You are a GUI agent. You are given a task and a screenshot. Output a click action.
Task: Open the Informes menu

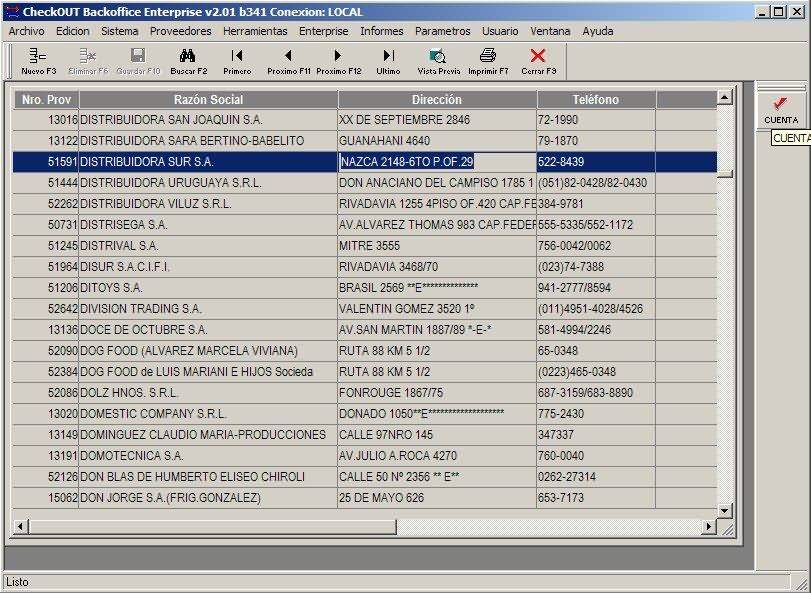coord(382,31)
